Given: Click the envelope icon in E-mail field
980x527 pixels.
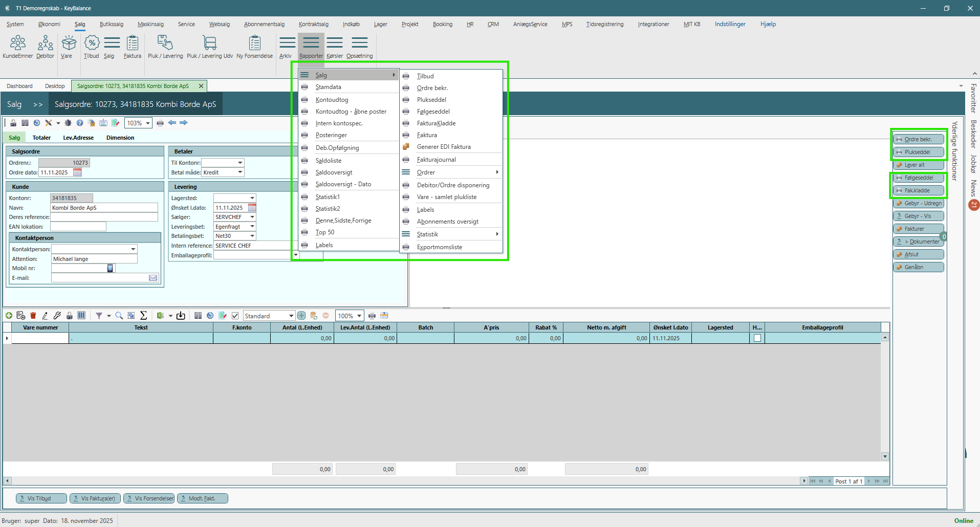Looking at the screenshot, I should pyautogui.click(x=153, y=278).
